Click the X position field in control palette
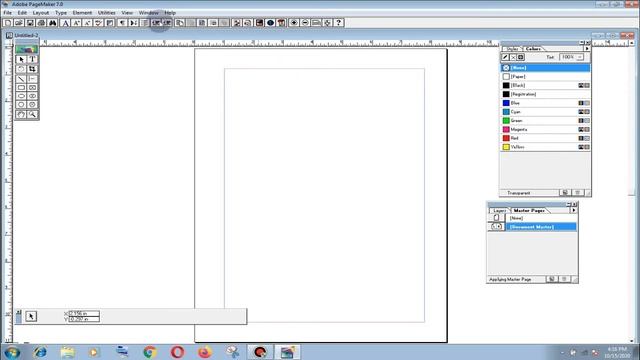Screen dimensions: 640x360 click(x=84, y=313)
